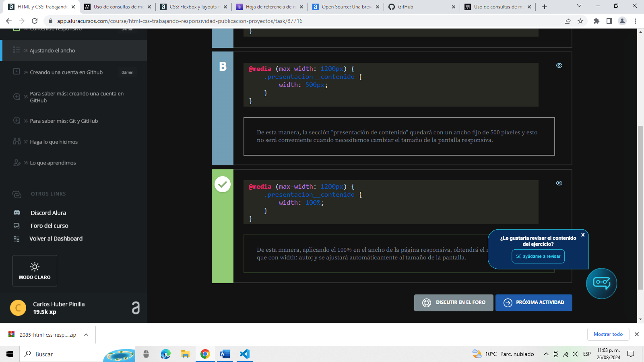The height and width of the screenshot is (362, 644).
Task: Show hidden system tray icons
Action: click(546, 354)
